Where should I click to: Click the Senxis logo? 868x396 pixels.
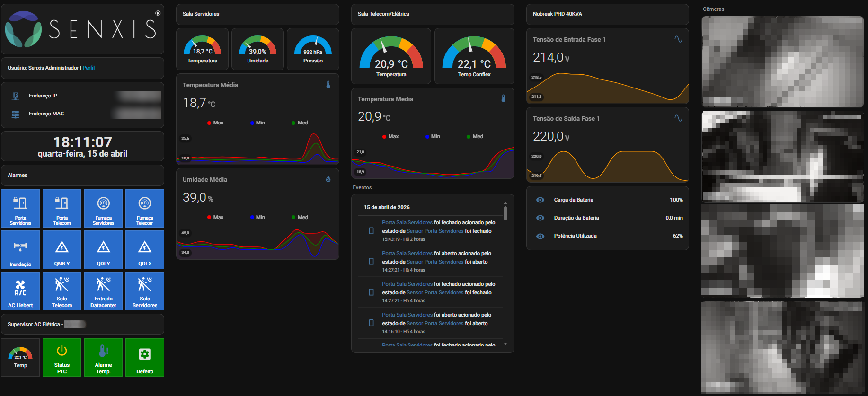pos(82,29)
